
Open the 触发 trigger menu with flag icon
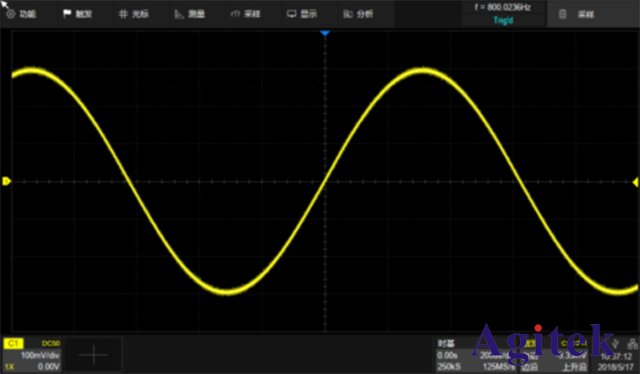tap(78, 14)
